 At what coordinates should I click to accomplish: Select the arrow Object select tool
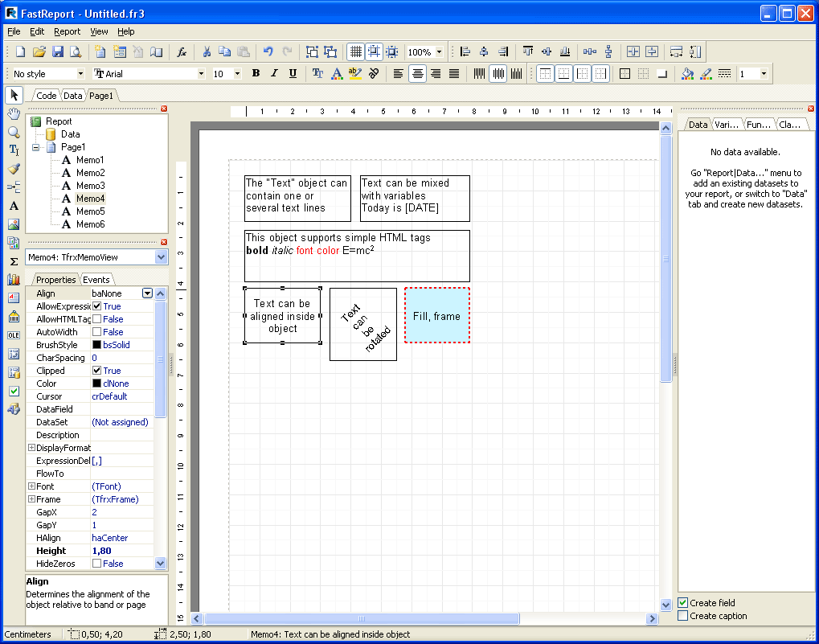(14, 95)
